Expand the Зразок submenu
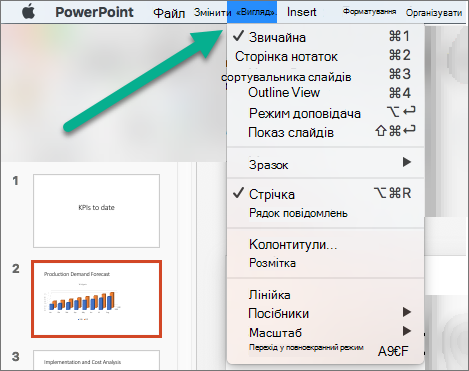Screen dimensions: 469x371 pyautogui.click(x=325, y=164)
